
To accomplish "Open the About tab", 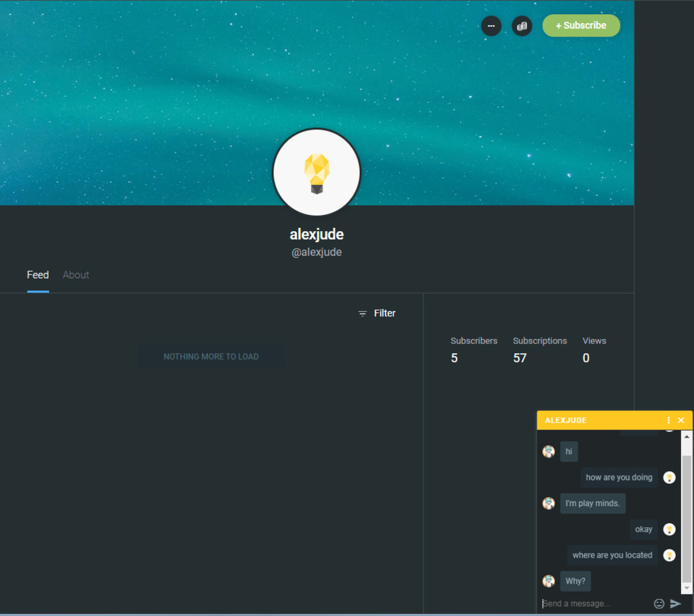I will pyautogui.click(x=76, y=275).
